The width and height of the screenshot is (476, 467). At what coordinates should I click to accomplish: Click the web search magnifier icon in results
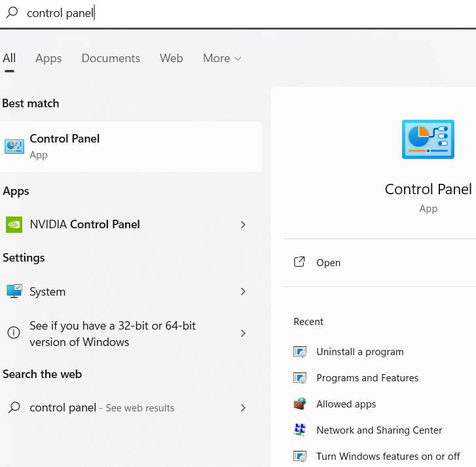coord(14,407)
